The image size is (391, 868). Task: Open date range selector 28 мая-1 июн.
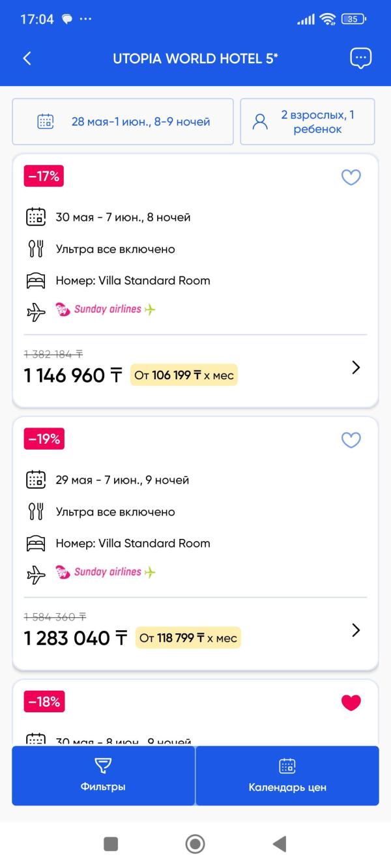pyautogui.click(x=123, y=121)
